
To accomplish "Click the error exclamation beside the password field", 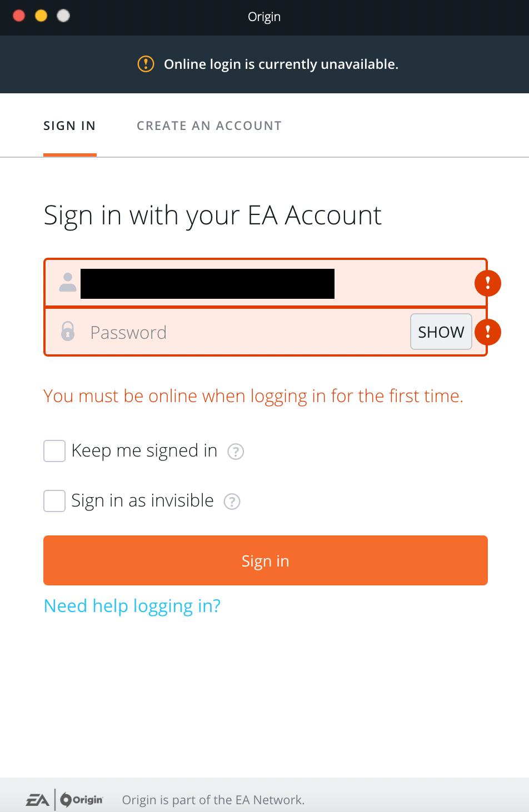I will pos(487,332).
